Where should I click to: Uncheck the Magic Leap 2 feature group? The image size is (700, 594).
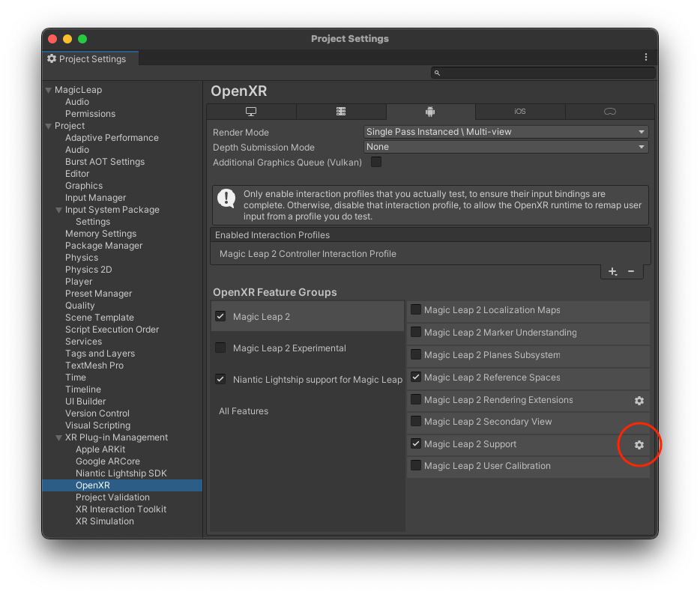coord(220,316)
